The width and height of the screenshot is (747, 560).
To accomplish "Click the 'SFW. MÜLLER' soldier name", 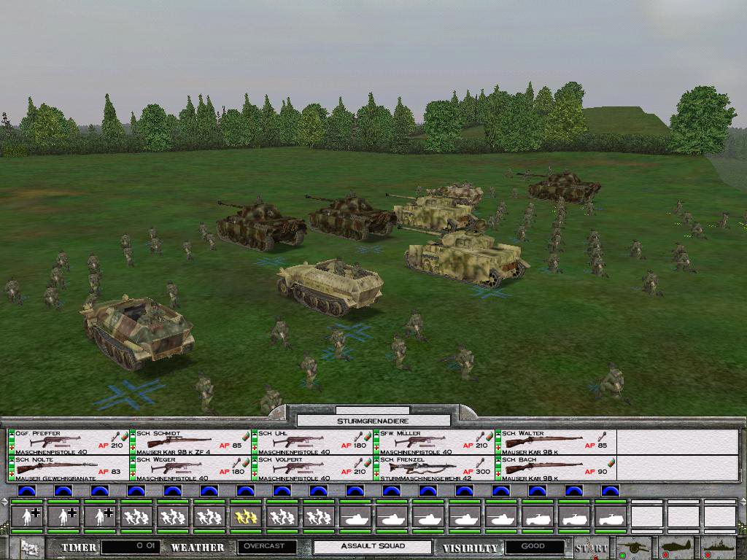I will (x=400, y=433).
